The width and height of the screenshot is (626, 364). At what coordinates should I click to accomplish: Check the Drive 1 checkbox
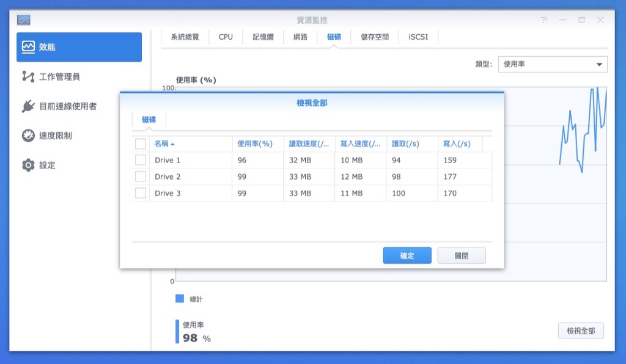click(x=141, y=160)
